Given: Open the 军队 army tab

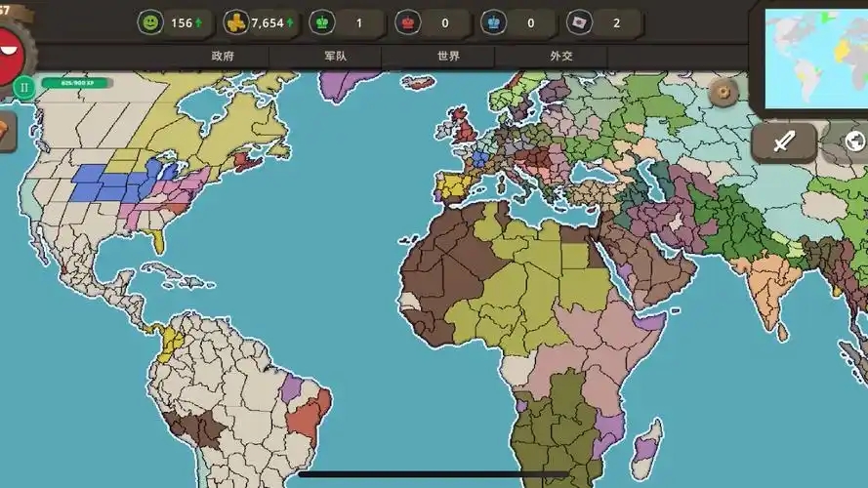Looking at the screenshot, I should [336, 56].
